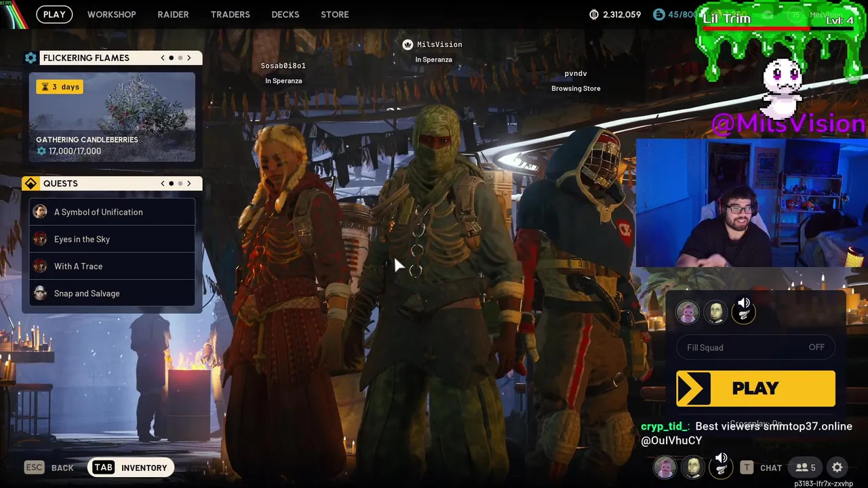
Task: Open the Gathering Candleberries event card
Action: coord(112,117)
